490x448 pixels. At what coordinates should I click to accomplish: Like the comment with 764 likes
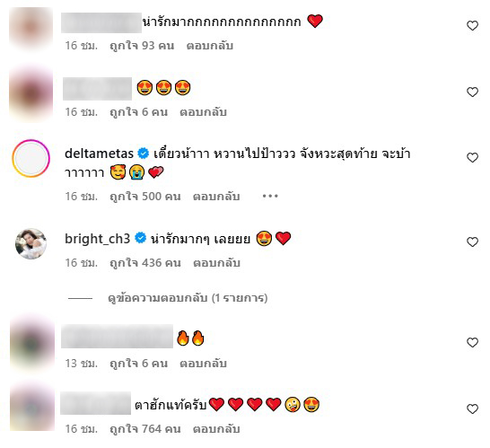472,408
